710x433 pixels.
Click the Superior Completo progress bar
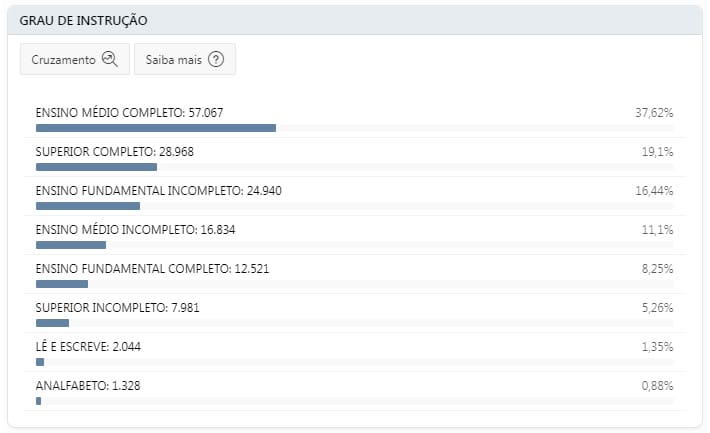(x=96, y=167)
